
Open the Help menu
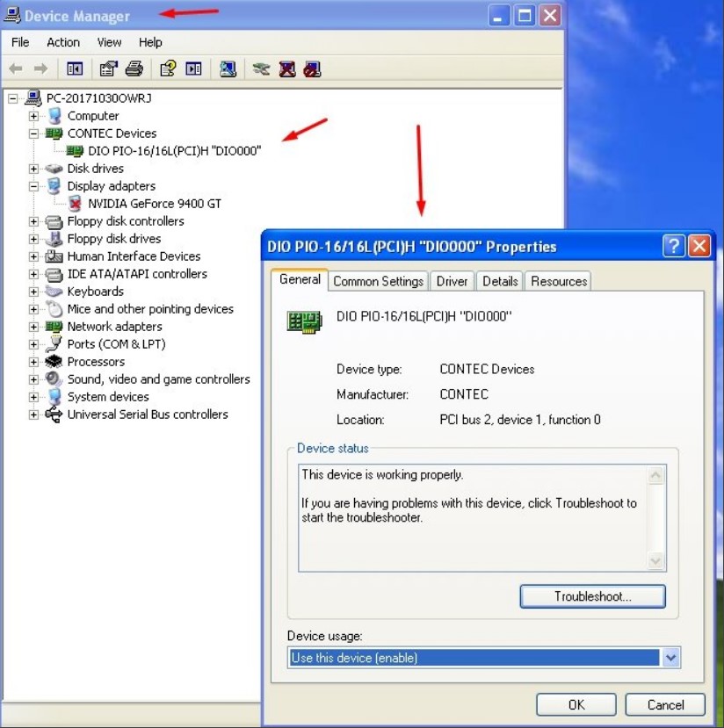pyautogui.click(x=150, y=42)
